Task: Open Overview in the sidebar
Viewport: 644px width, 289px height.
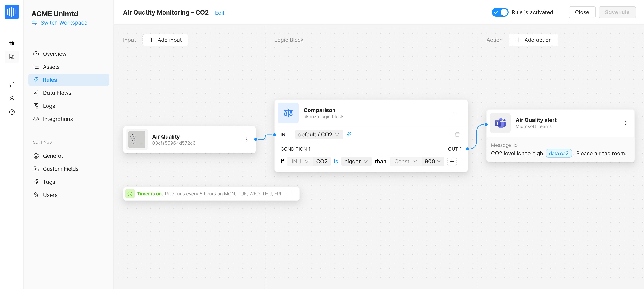Action: 69,54
